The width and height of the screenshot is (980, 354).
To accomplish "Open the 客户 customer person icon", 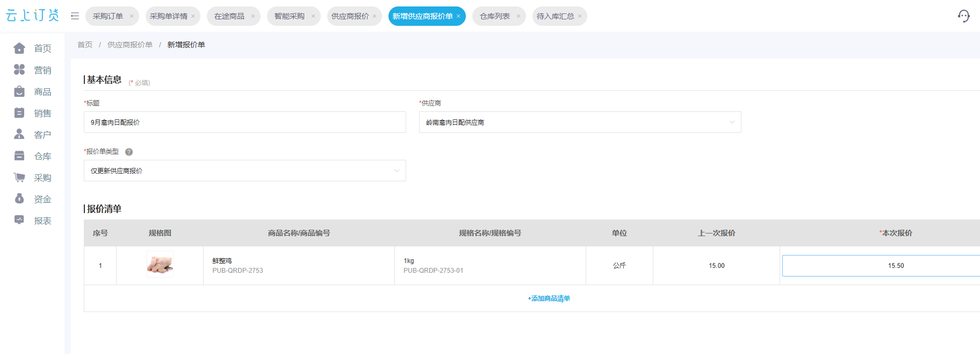I will 19,134.
